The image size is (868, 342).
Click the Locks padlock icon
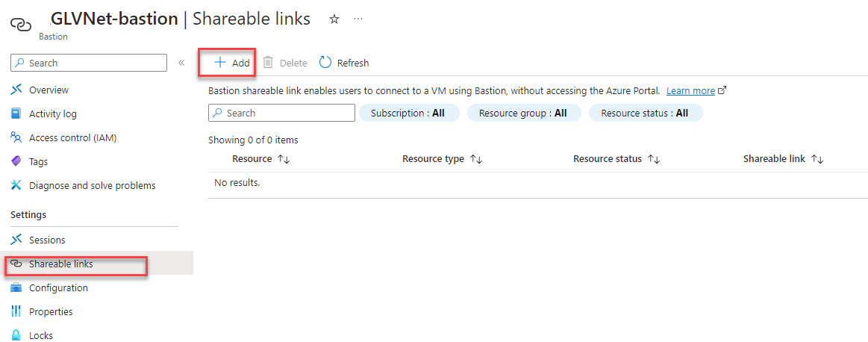point(16,335)
